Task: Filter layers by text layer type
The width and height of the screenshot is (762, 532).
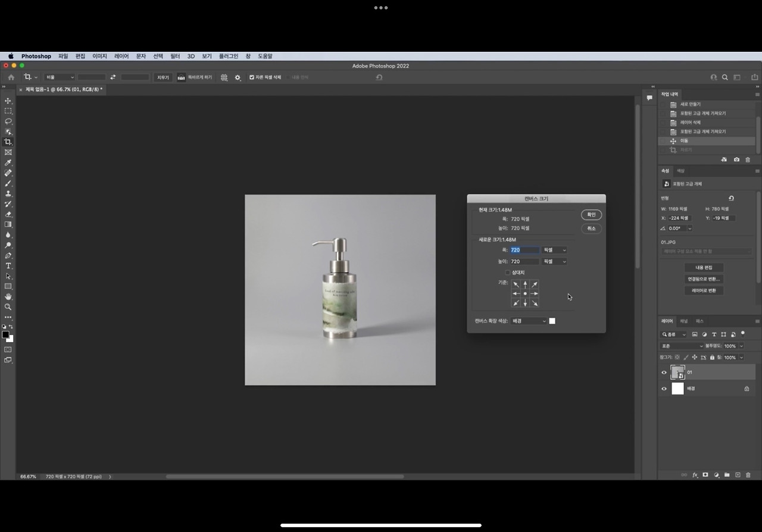Action: 714,334
